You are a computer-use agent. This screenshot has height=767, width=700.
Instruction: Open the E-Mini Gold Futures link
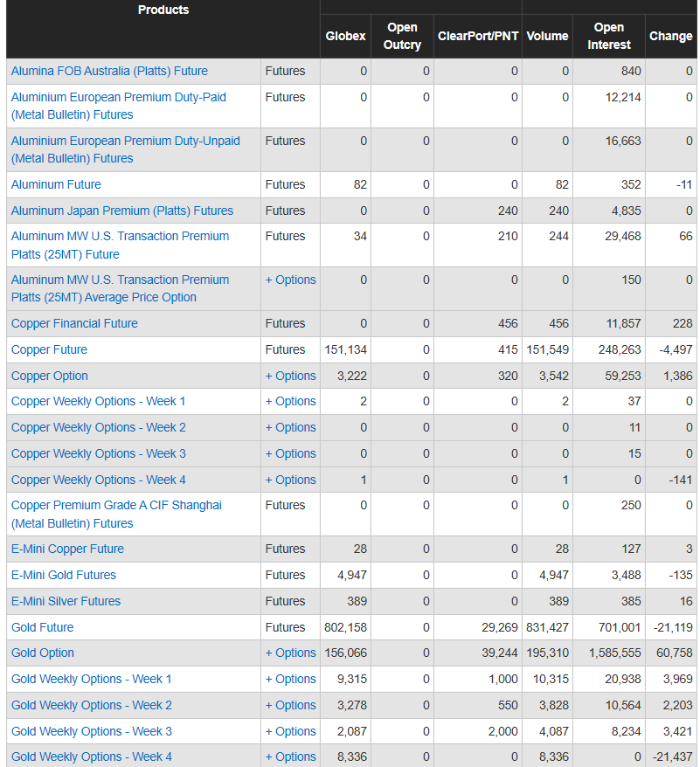(64, 575)
